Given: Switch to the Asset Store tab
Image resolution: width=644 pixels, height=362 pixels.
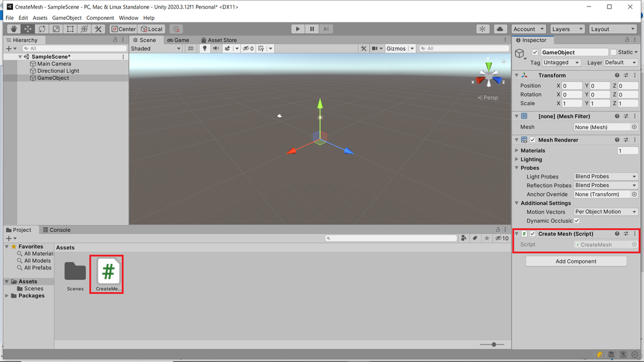Looking at the screenshot, I should 218,40.
